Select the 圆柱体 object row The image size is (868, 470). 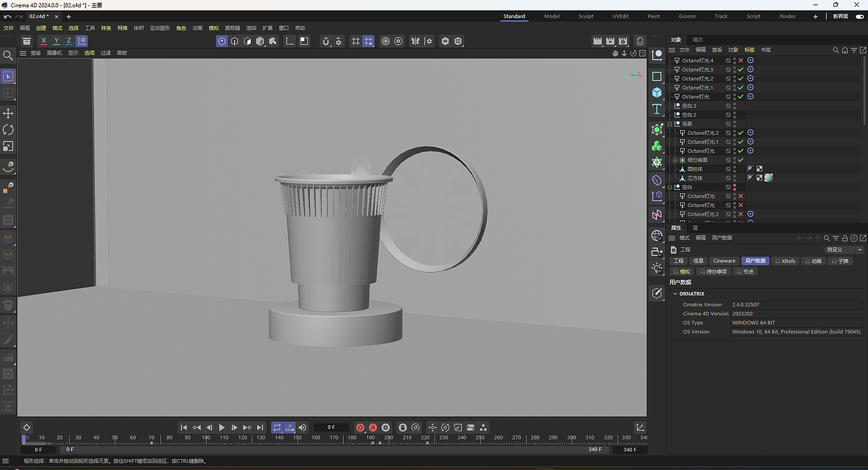click(695, 169)
